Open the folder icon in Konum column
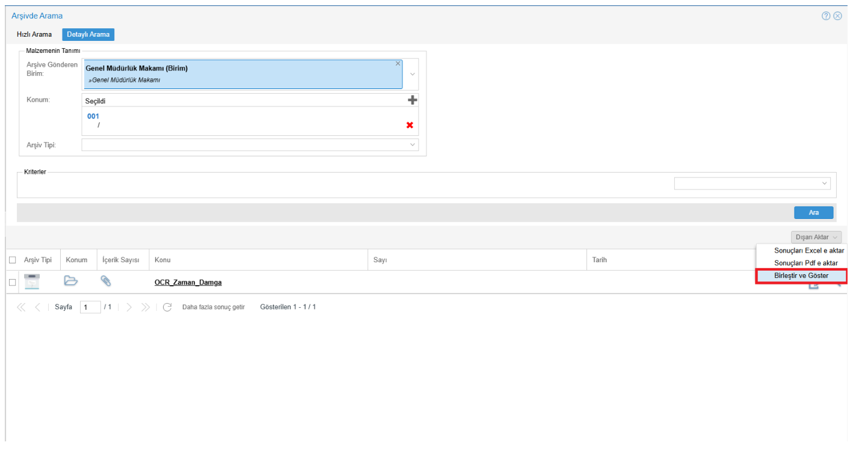 pyautogui.click(x=71, y=281)
